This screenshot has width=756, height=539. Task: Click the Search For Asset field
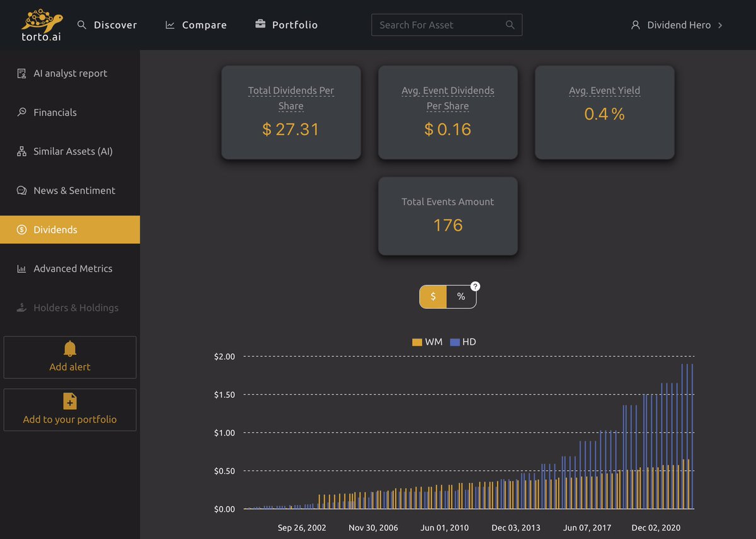pos(447,25)
